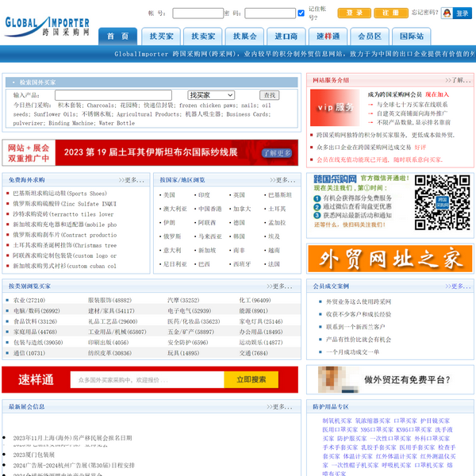Click the 忘记密码 link

pyautogui.click(x=424, y=13)
